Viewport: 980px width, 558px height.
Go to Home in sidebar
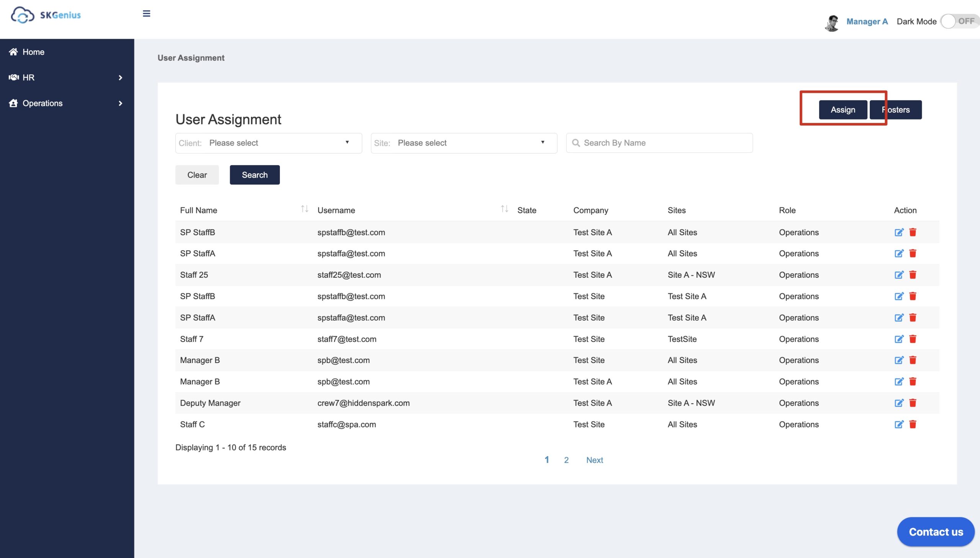click(x=33, y=52)
